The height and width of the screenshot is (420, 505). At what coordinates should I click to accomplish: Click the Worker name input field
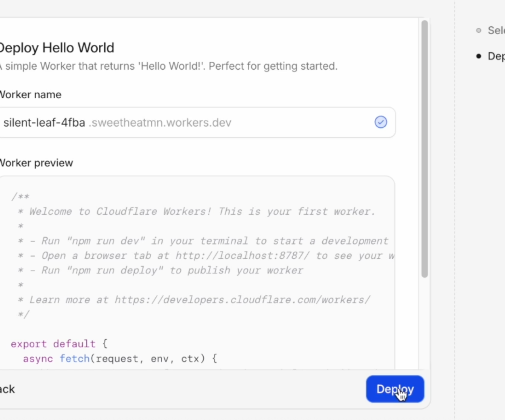(197, 123)
